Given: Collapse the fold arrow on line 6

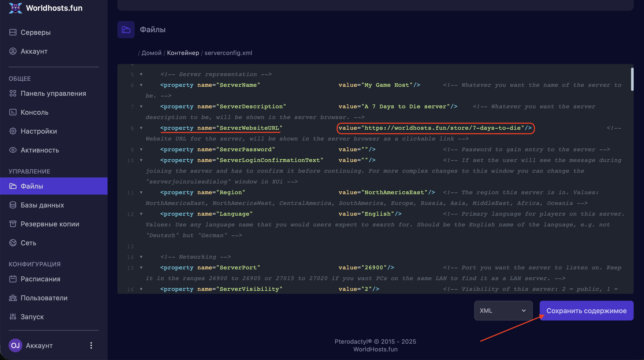Looking at the screenshot, I should coord(141,85).
